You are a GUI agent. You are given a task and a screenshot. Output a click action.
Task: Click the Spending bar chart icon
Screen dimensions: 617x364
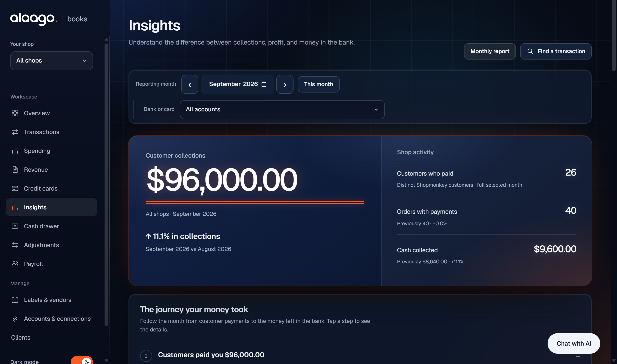click(15, 151)
